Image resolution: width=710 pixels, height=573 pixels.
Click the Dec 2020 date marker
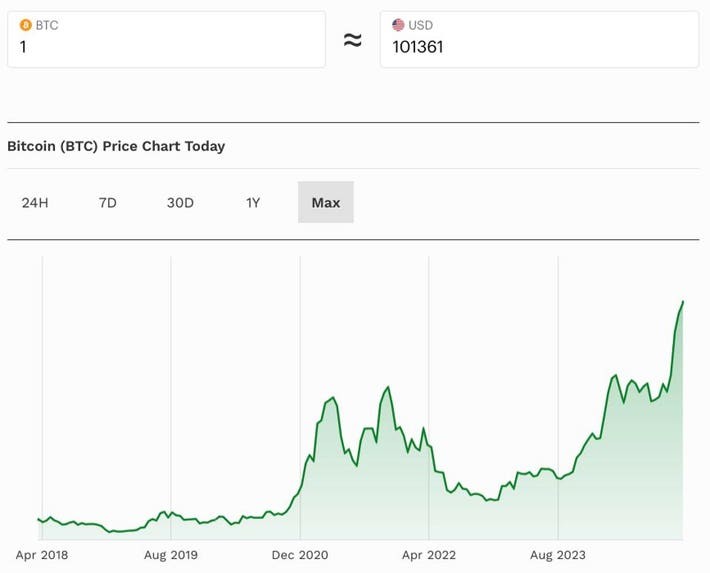300,554
